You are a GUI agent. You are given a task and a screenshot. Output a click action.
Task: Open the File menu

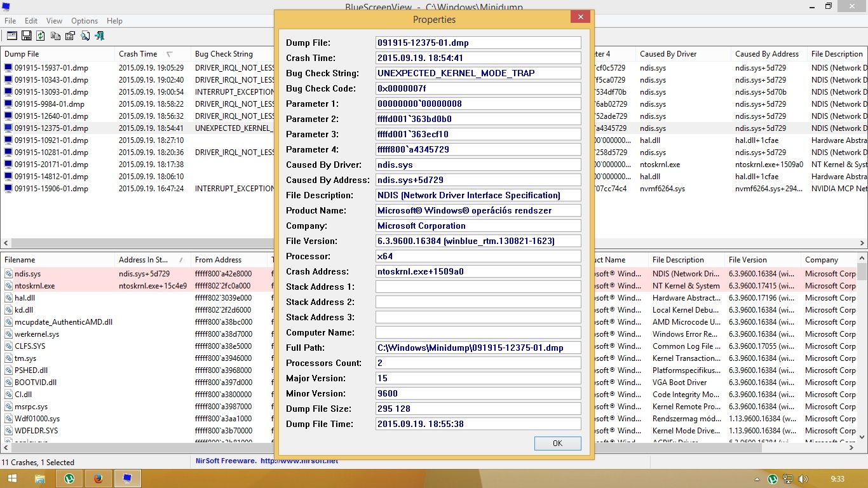pyautogui.click(x=10, y=21)
